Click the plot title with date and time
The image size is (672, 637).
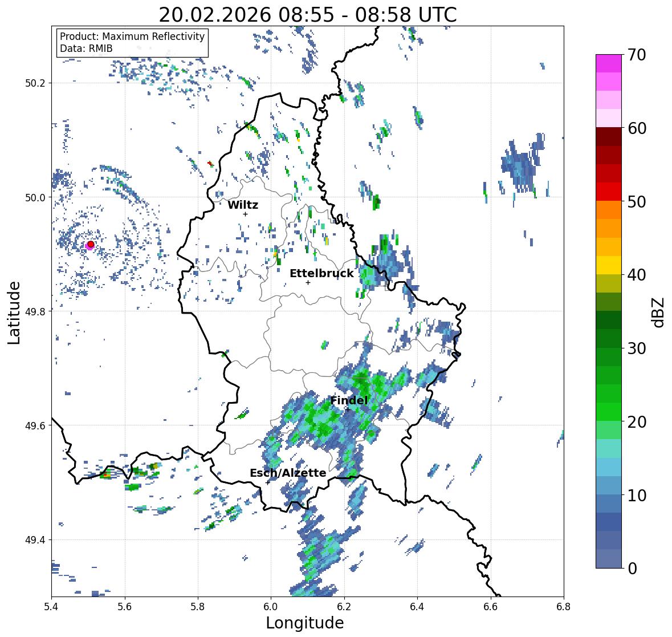(308, 15)
